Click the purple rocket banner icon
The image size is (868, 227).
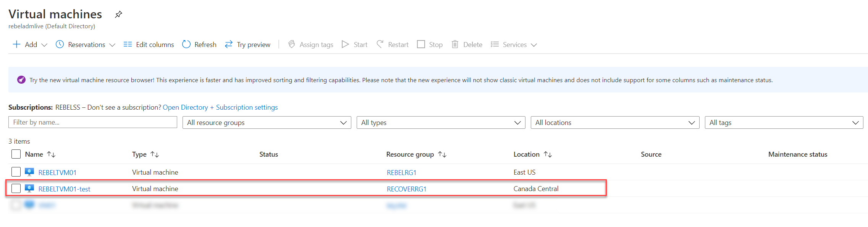pos(21,80)
